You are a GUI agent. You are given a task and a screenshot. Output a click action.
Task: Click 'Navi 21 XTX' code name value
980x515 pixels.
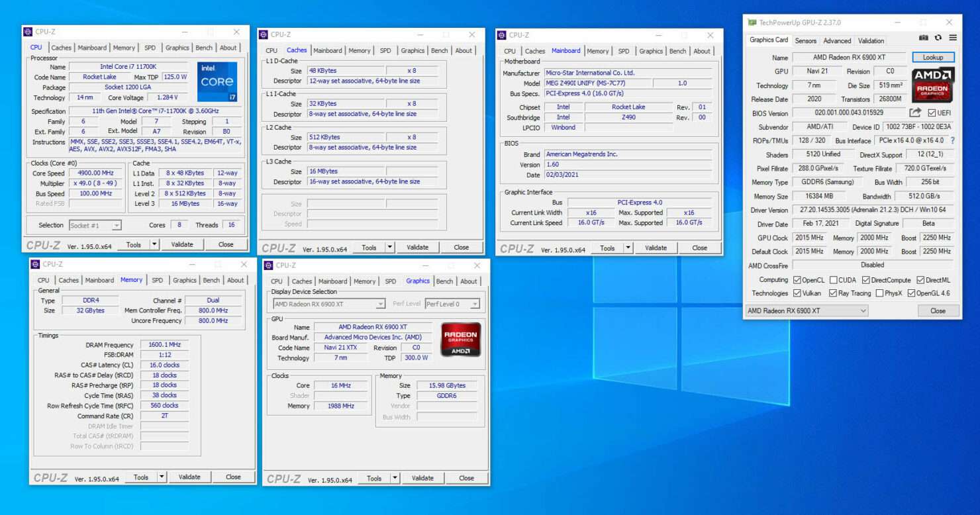(340, 348)
